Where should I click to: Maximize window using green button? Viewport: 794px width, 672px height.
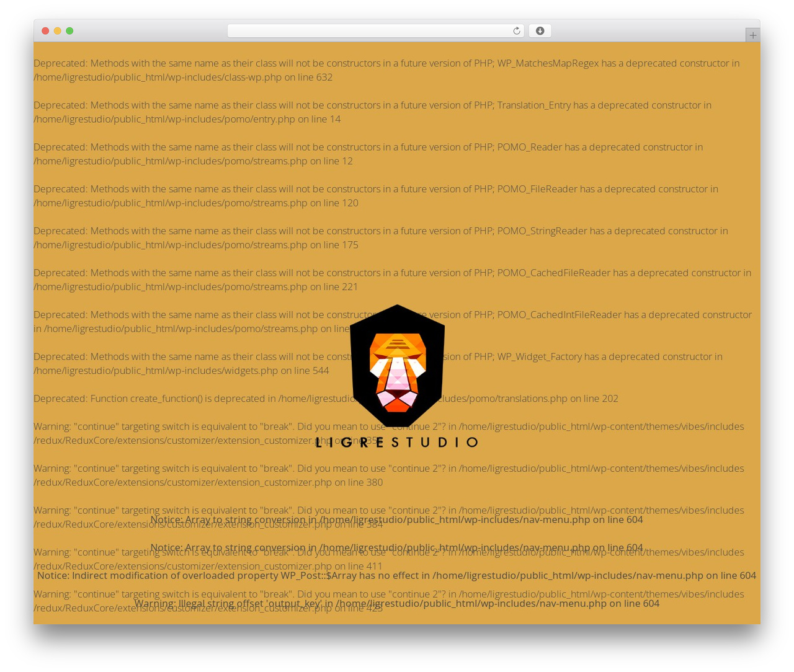(x=69, y=31)
